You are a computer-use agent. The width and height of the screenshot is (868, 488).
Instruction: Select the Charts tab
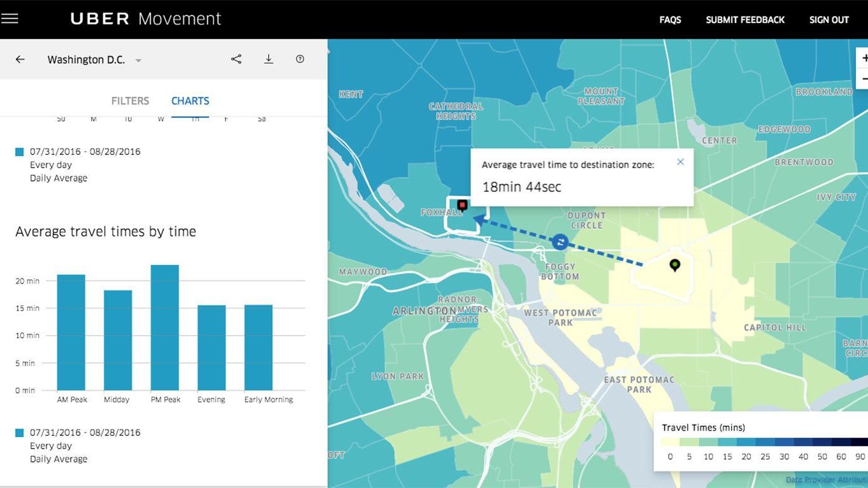point(190,101)
